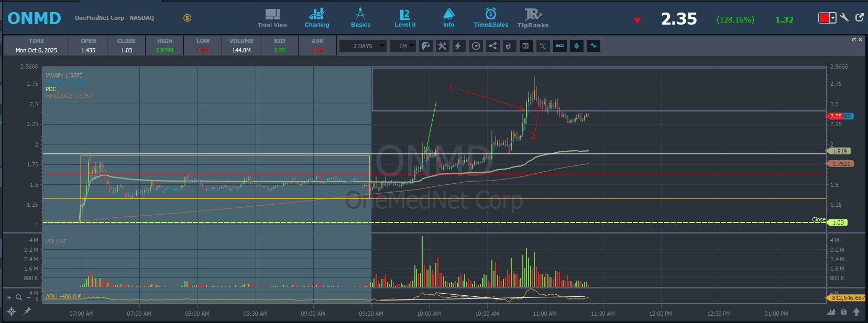Toggle the blue up/down arrows icon
Screen dimensions: 868x323
[x=576, y=46]
